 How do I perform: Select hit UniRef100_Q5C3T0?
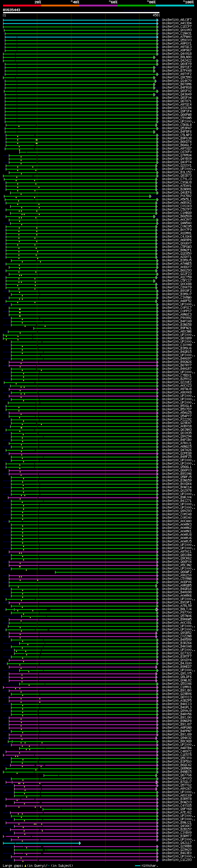point(177,758)
